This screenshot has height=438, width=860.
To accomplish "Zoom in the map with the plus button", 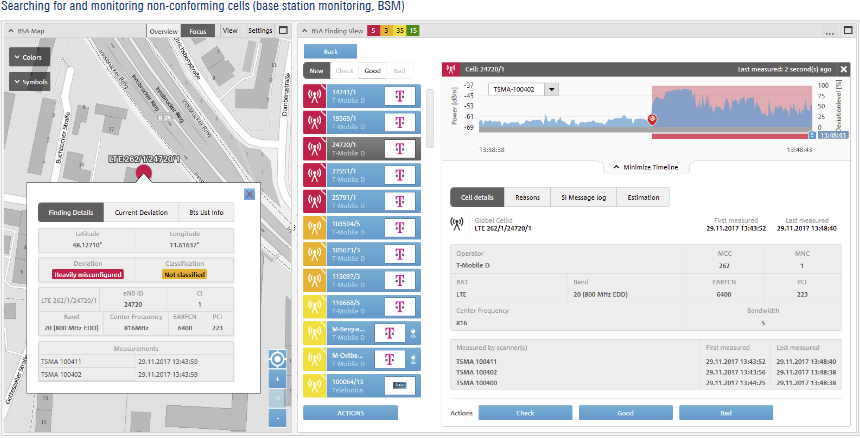I will (x=278, y=380).
